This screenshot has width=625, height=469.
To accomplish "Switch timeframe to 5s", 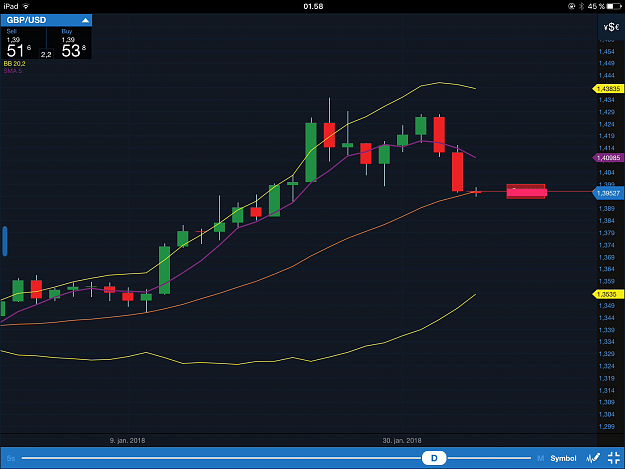I will (11, 458).
